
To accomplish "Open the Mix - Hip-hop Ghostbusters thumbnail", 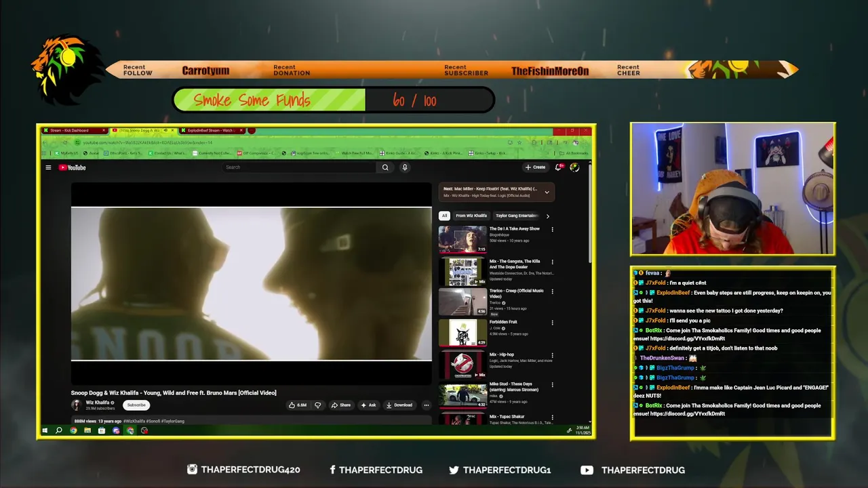I will (x=462, y=365).
